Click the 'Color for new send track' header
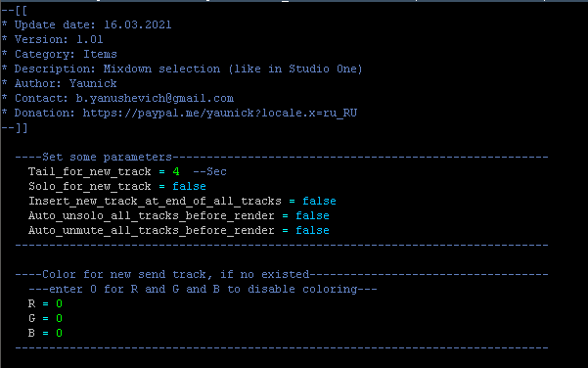This screenshot has height=368, width=588. click(175, 275)
